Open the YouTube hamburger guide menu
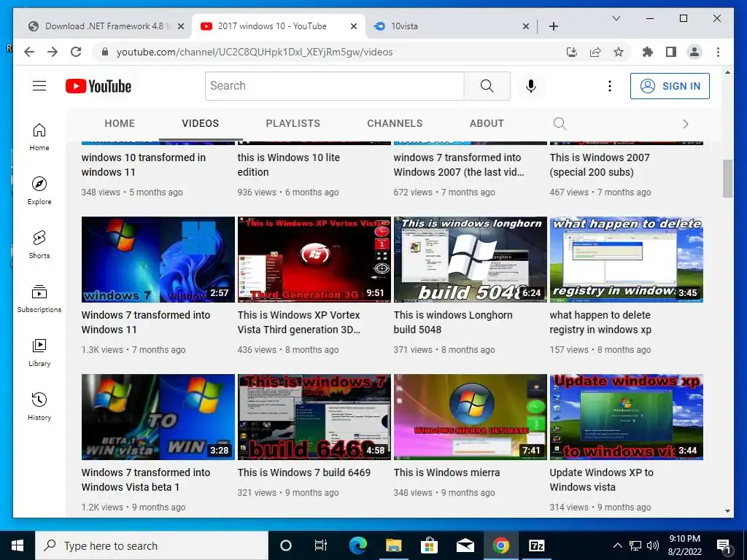This screenshot has height=560, width=747. coord(39,86)
